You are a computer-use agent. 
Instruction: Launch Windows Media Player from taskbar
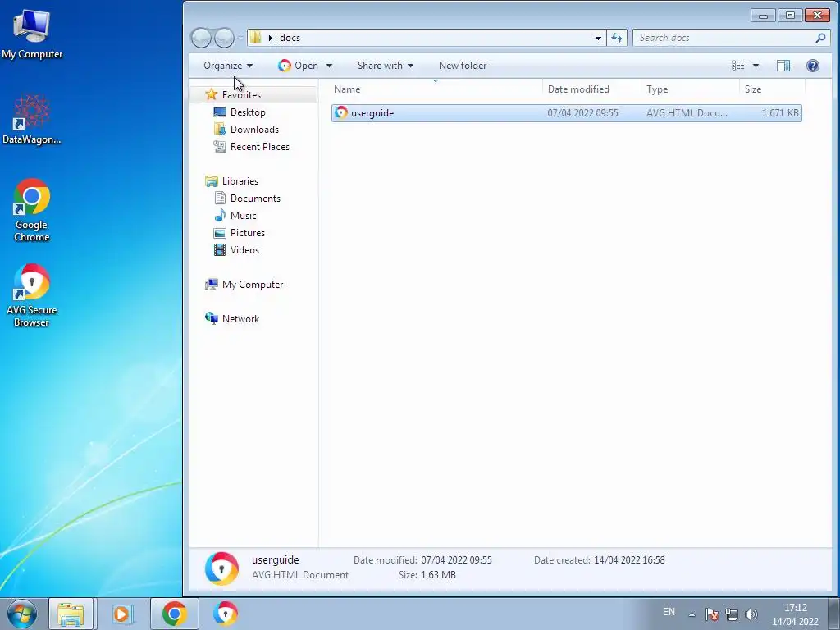point(122,614)
